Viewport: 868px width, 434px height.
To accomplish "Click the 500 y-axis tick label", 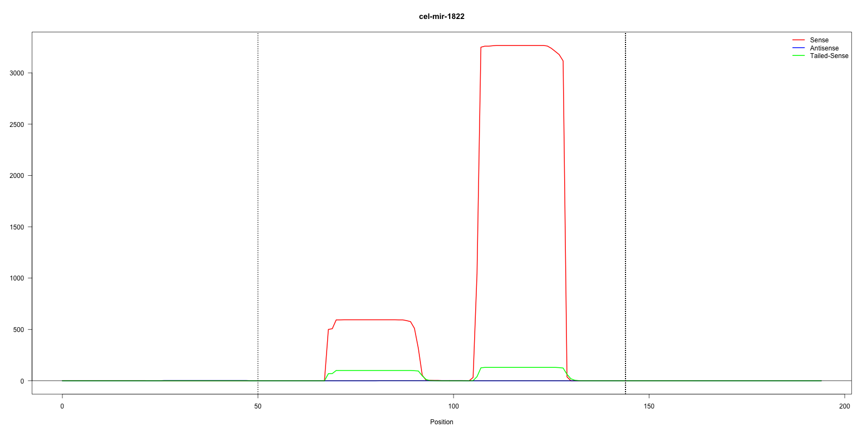I will pos(18,330).
